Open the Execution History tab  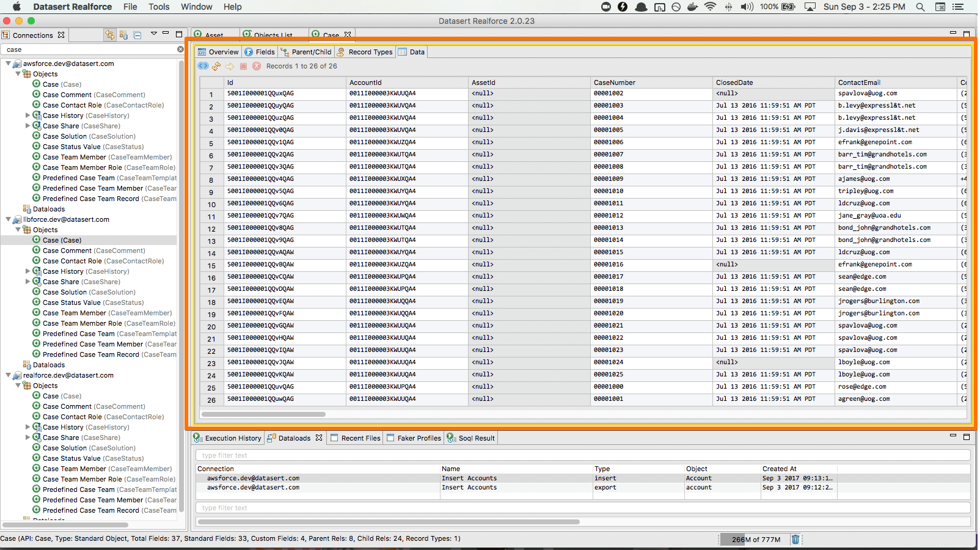pos(227,438)
